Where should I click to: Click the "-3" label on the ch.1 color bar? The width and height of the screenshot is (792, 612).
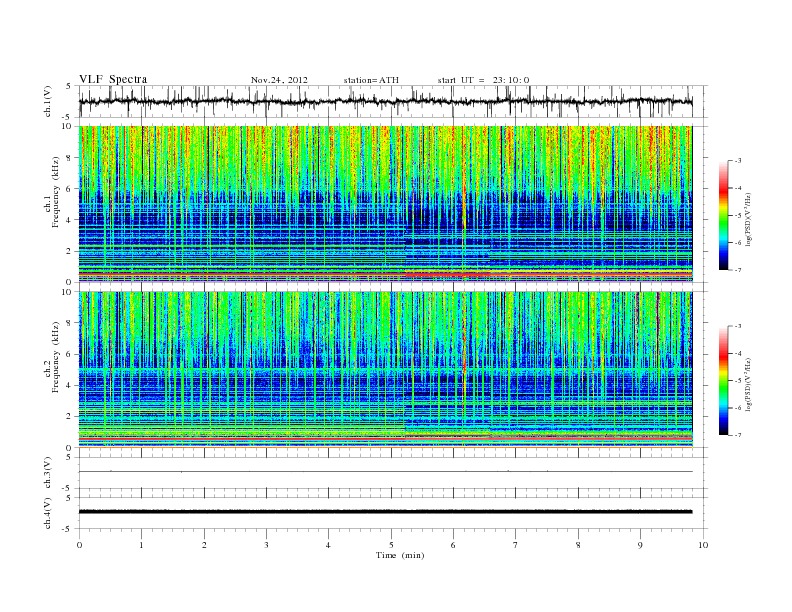tap(738, 161)
